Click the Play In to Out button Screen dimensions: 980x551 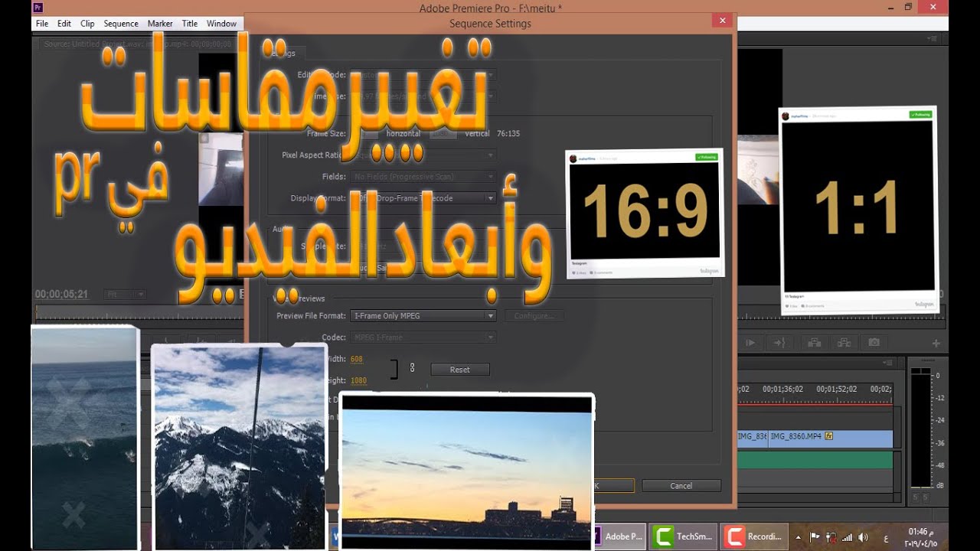751,343
